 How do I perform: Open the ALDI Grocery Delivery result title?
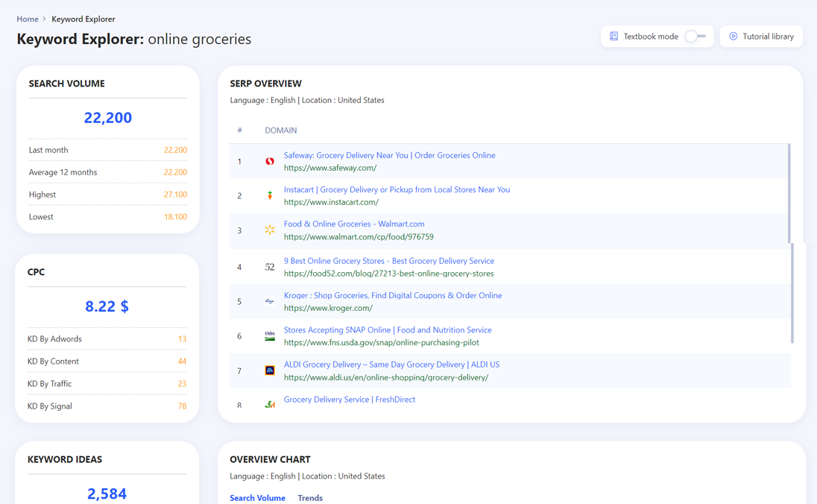(392, 365)
